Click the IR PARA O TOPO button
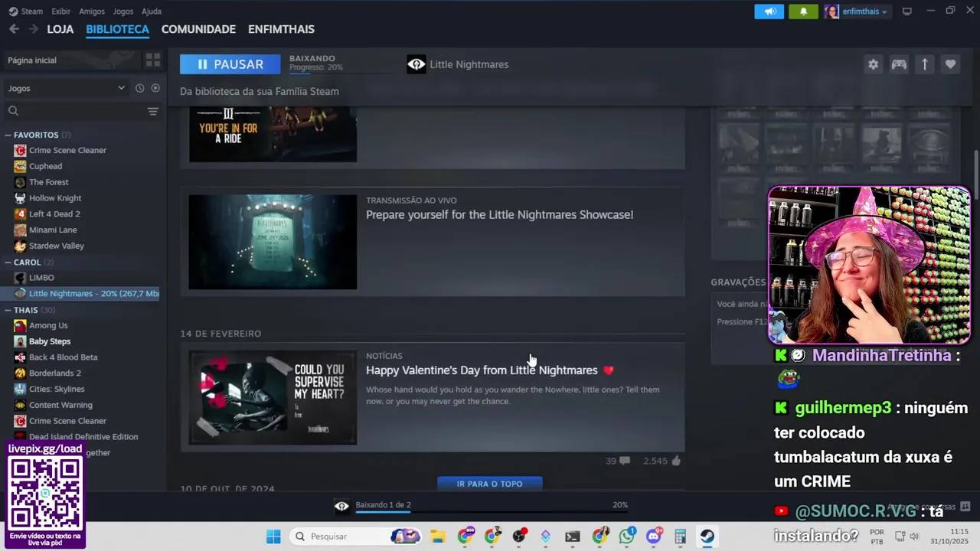 (x=490, y=484)
